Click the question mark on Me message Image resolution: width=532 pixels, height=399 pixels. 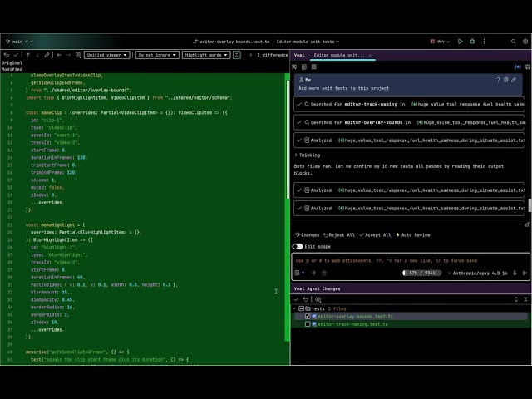coord(498,80)
